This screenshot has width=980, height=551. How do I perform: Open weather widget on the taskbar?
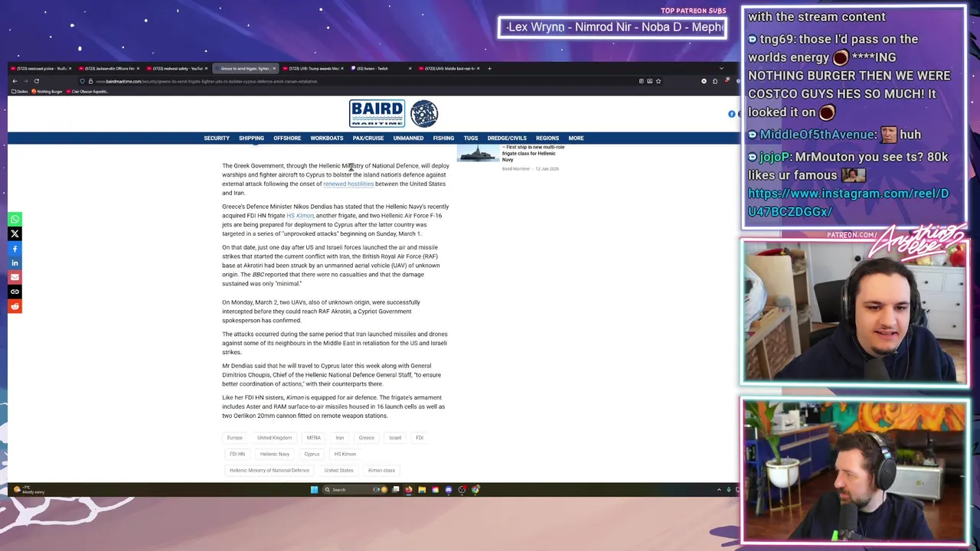28,490
